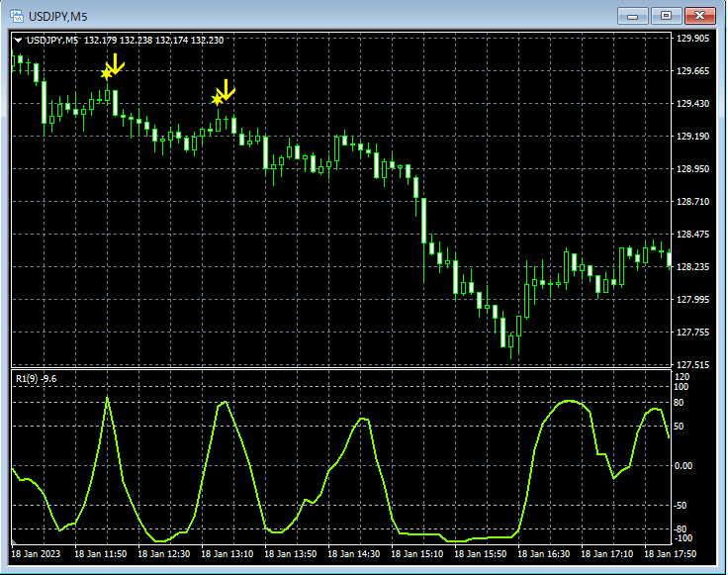Click the 18 Jan 13:10 time label
This screenshot has width=728, height=575.
point(227,553)
